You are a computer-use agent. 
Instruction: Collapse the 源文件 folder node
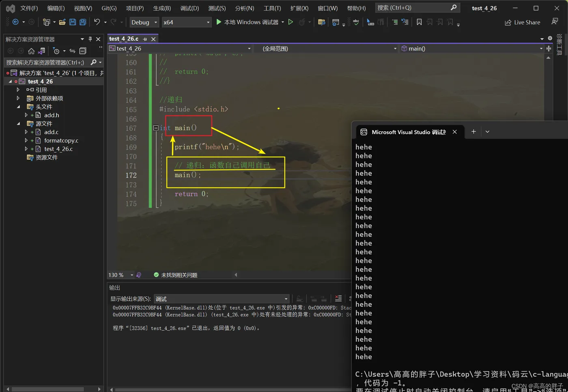pyautogui.click(x=18, y=124)
